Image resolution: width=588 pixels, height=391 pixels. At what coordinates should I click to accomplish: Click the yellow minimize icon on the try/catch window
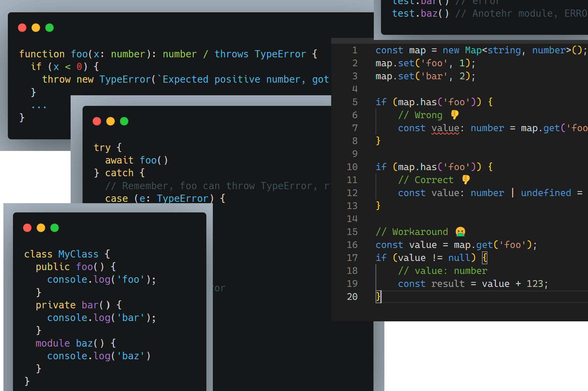110,121
